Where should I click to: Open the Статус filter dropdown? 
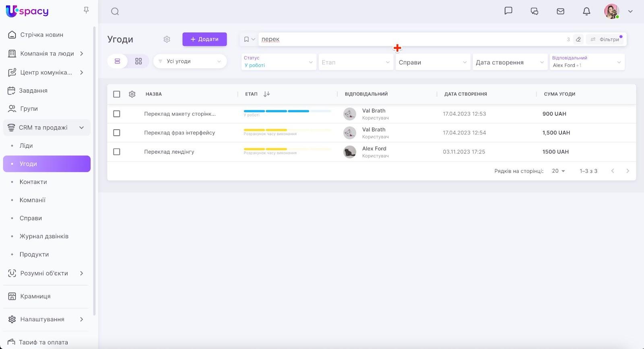point(278,62)
